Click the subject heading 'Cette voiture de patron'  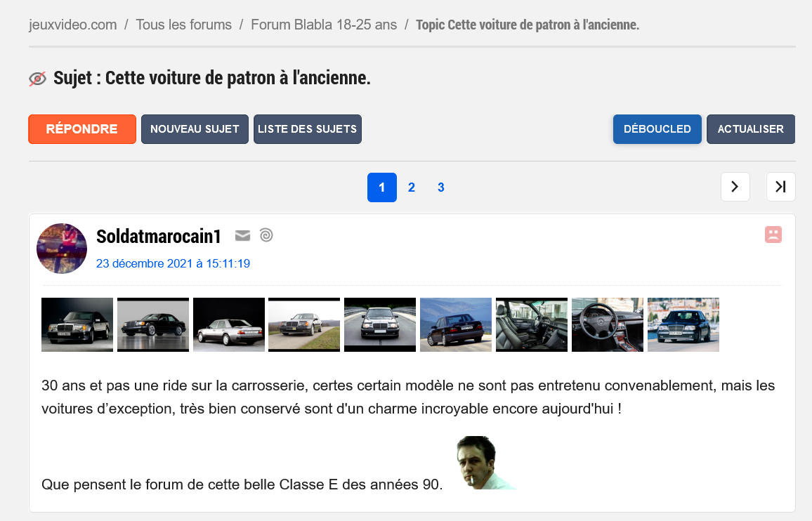point(212,78)
